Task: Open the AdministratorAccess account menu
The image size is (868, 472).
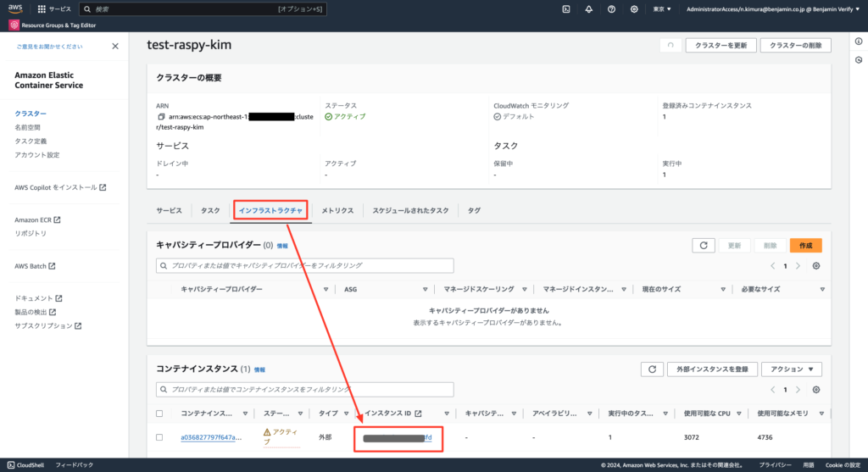Action: coord(773,8)
